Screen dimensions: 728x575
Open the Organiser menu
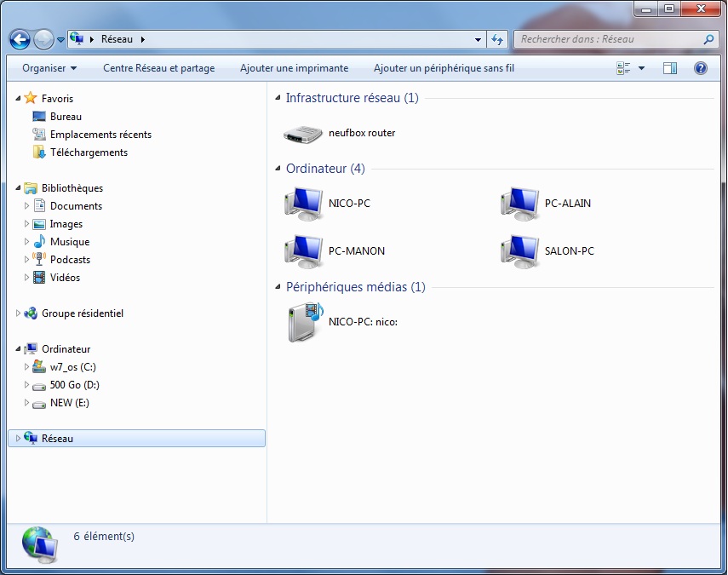[x=47, y=67]
